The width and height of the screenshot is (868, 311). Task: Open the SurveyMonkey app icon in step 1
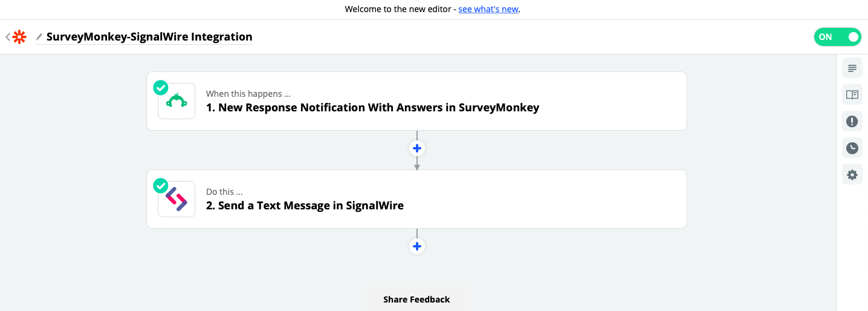[x=177, y=101]
